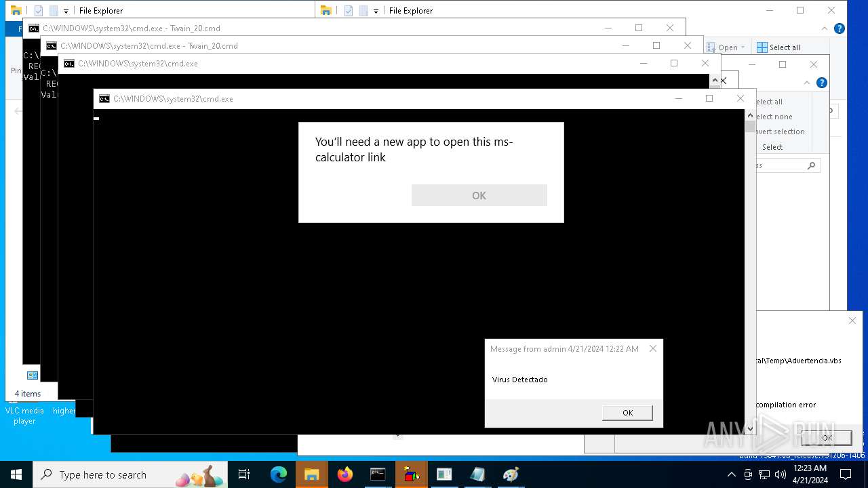This screenshot has width=868, height=488.
Task: Open the Action Center notifications
Action: point(846,474)
